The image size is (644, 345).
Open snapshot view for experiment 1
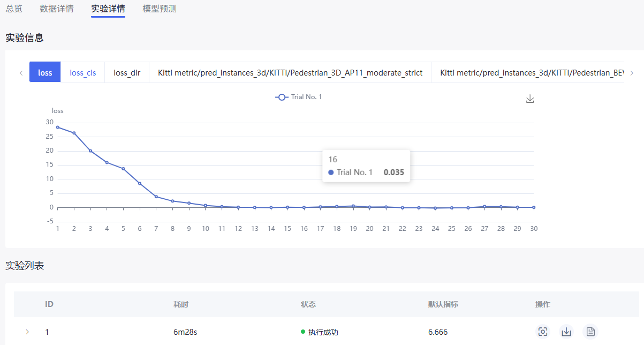pos(543,332)
